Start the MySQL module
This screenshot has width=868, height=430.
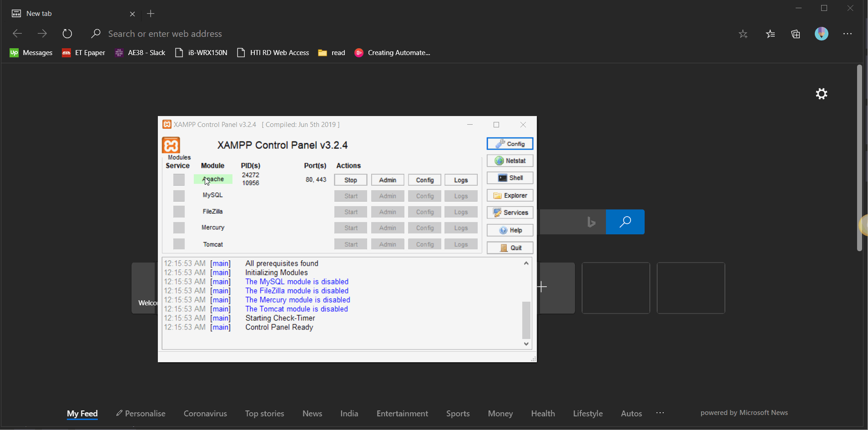coord(351,196)
